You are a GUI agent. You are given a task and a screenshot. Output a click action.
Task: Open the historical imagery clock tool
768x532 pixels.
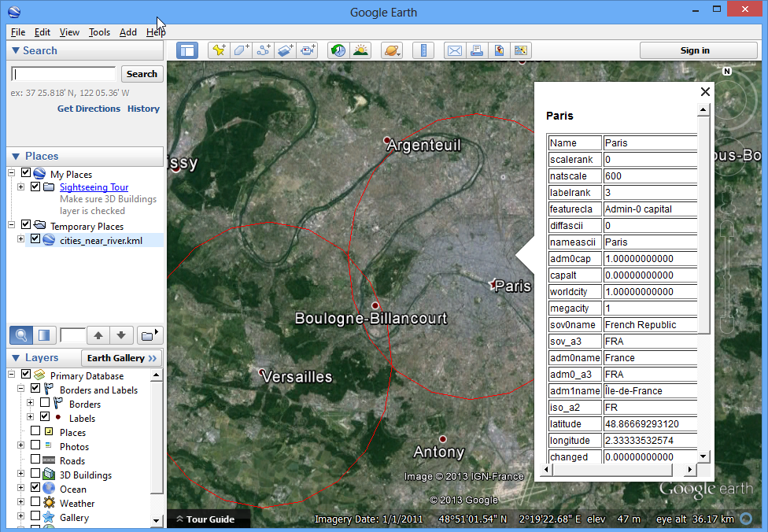[338, 50]
